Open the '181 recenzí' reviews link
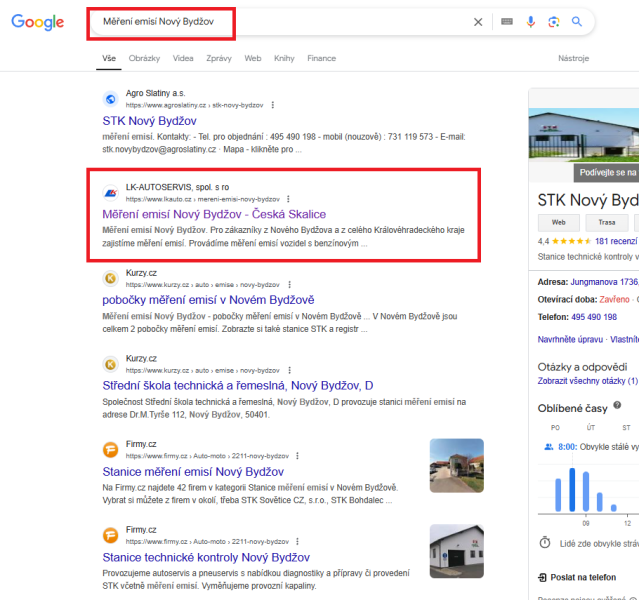The height and width of the screenshot is (600, 639). 616,241
